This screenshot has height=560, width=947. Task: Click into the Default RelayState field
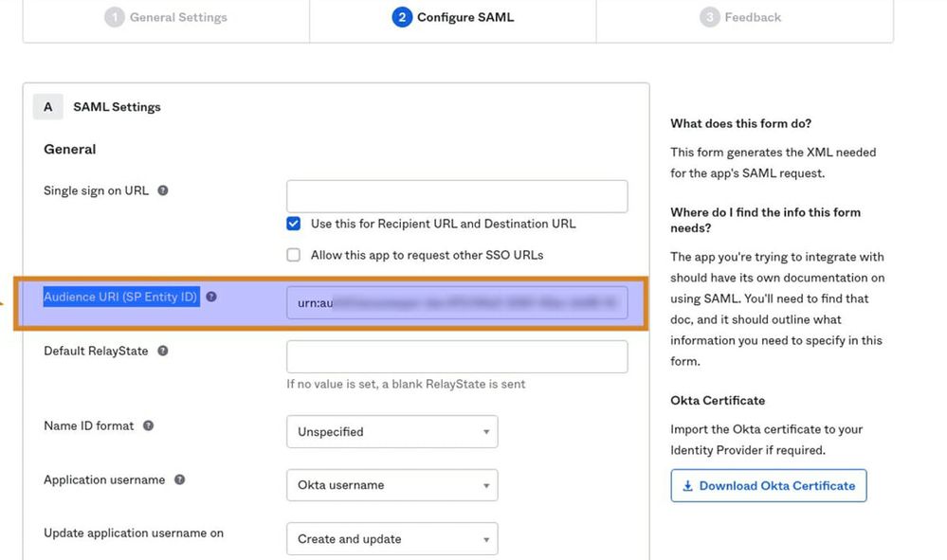pyautogui.click(x=457, y=357)
